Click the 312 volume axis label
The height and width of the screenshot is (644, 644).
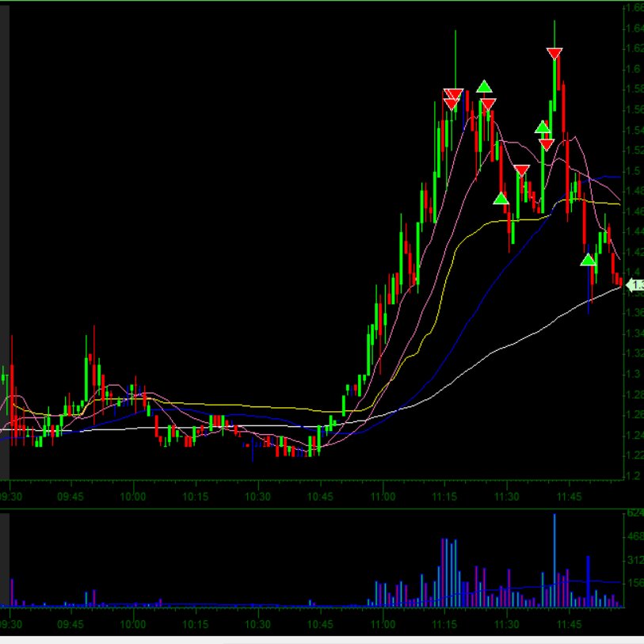click(x=635, y=560)
